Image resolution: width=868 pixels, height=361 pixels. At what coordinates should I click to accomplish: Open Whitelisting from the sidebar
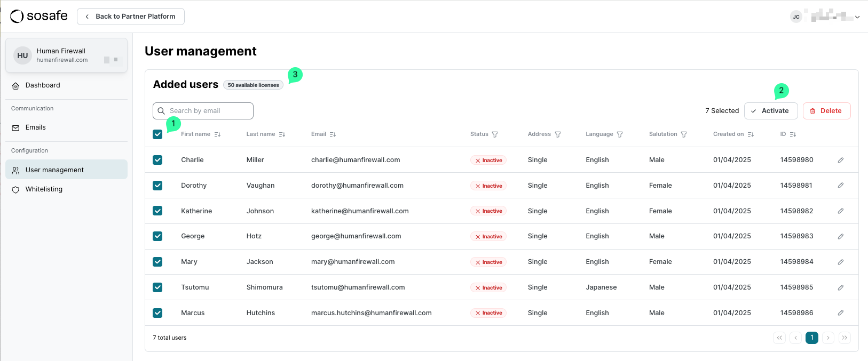[x=44, y=189]
